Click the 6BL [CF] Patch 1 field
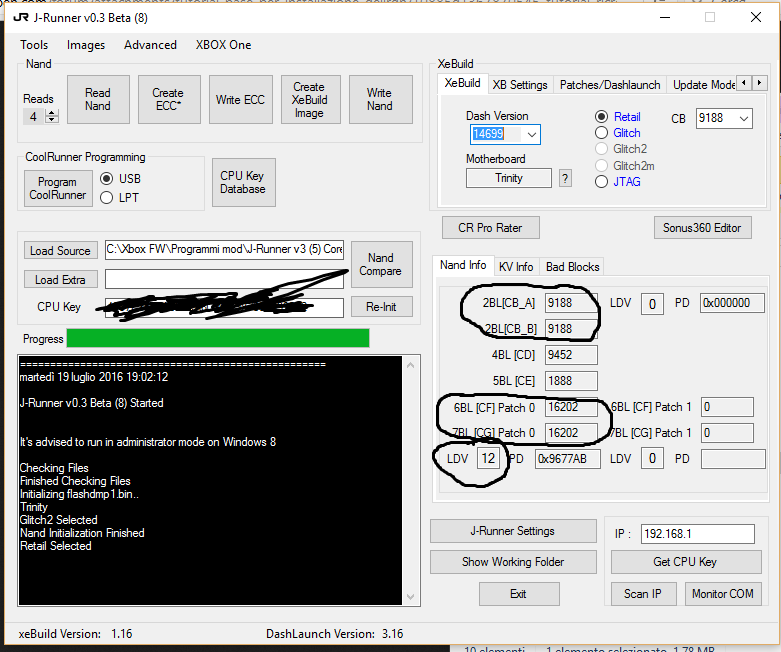The image size is (781, 652). click(x=727, y=407)
